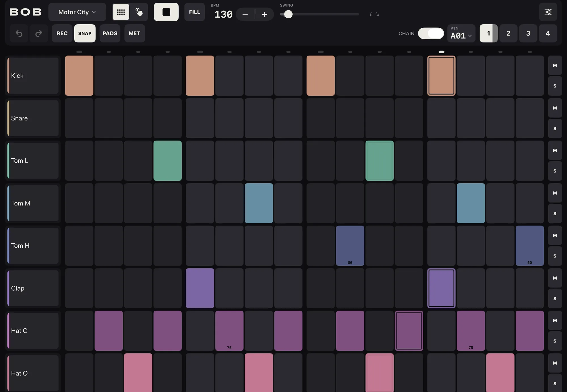Select pattern page 3 tab
This screenshot has width=567, height=392.
click(528, 33)
